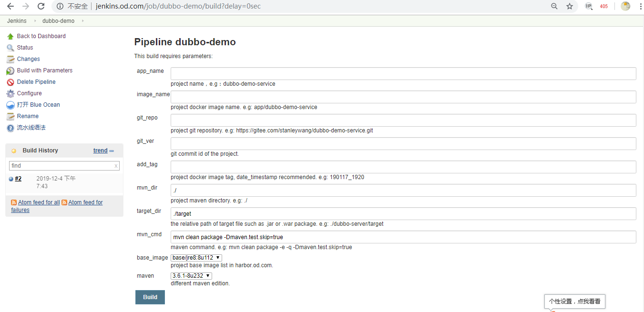Select Build with Parameters

coord(45,70)
